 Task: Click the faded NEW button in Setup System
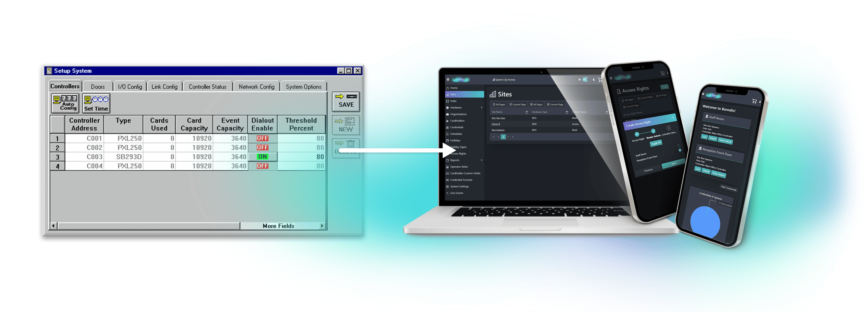(x=346, y=125)
